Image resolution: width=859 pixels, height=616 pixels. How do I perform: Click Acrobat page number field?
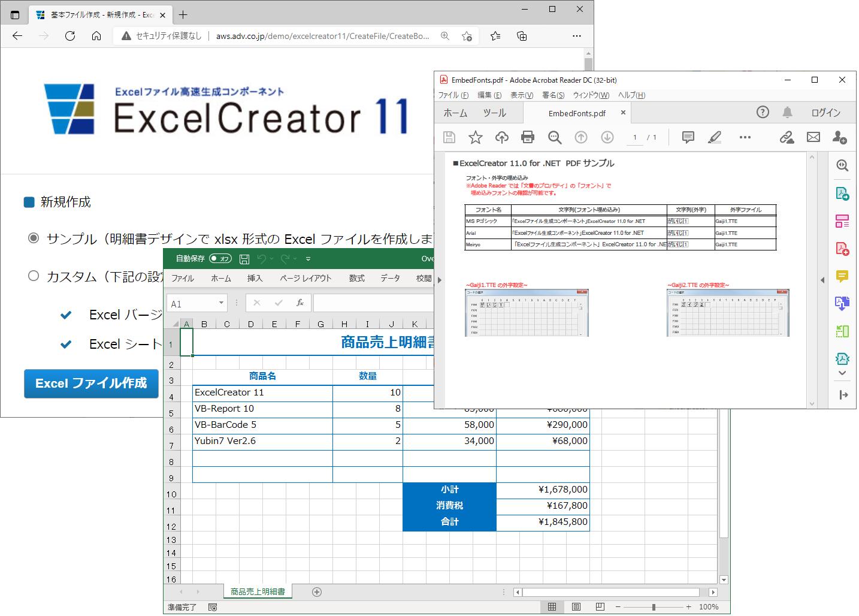point(634,137)
